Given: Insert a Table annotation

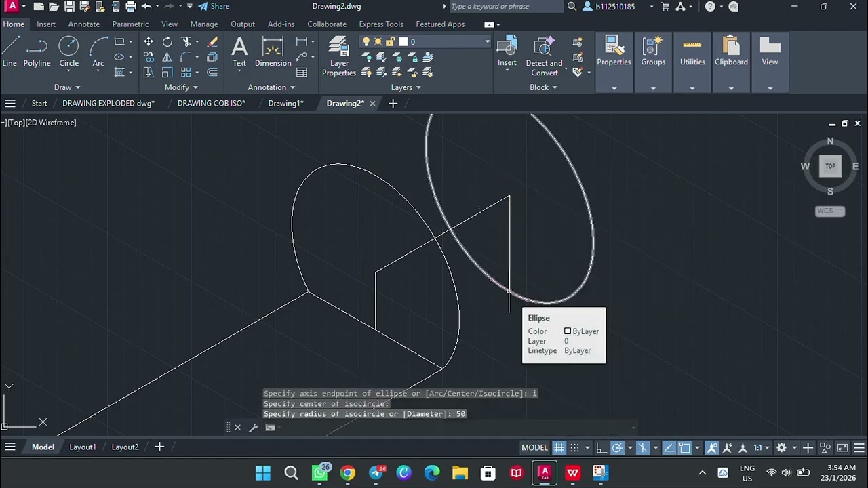Looking at the screenshot, I should [302, 72].
